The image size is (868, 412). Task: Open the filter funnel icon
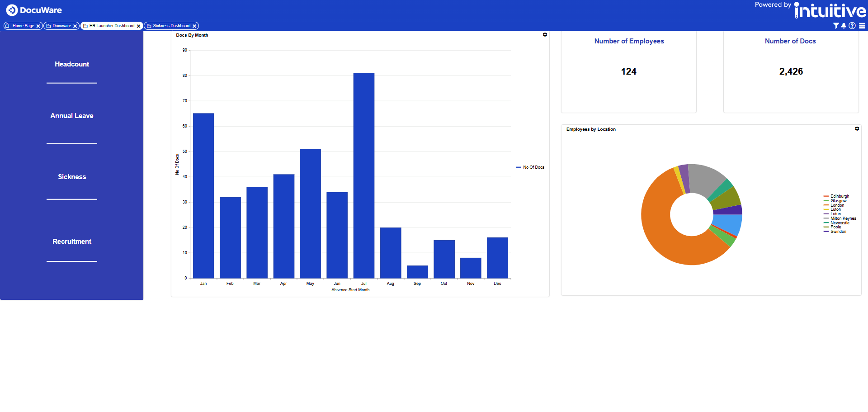coord(836,26)
